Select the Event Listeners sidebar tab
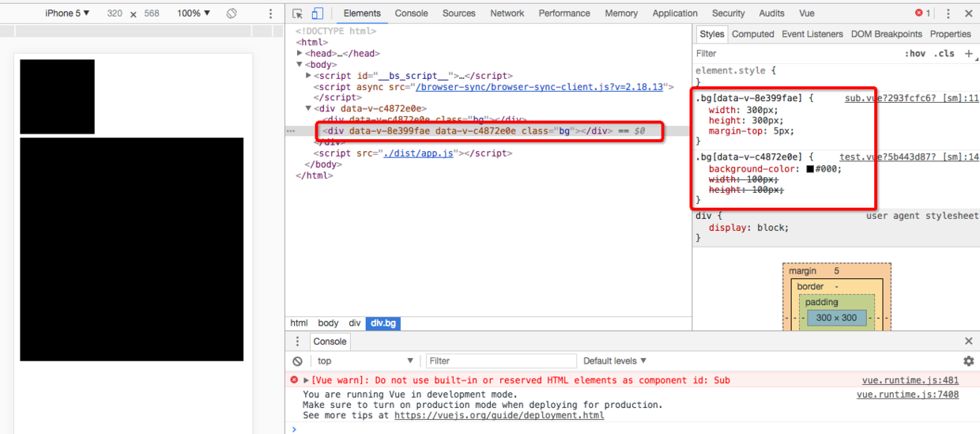Screen dimensions: 980x434 813,34
